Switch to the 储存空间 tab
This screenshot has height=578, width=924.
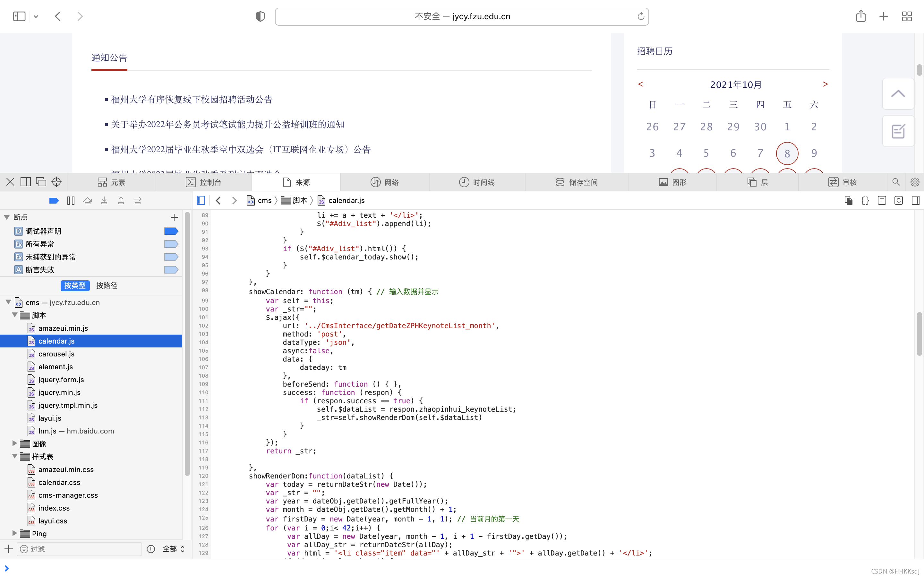pos(577,182)
